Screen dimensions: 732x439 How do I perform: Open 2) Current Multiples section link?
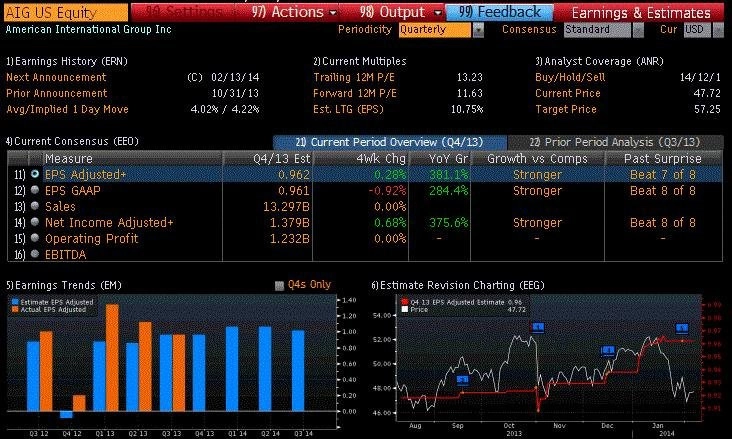click(360, 61)
